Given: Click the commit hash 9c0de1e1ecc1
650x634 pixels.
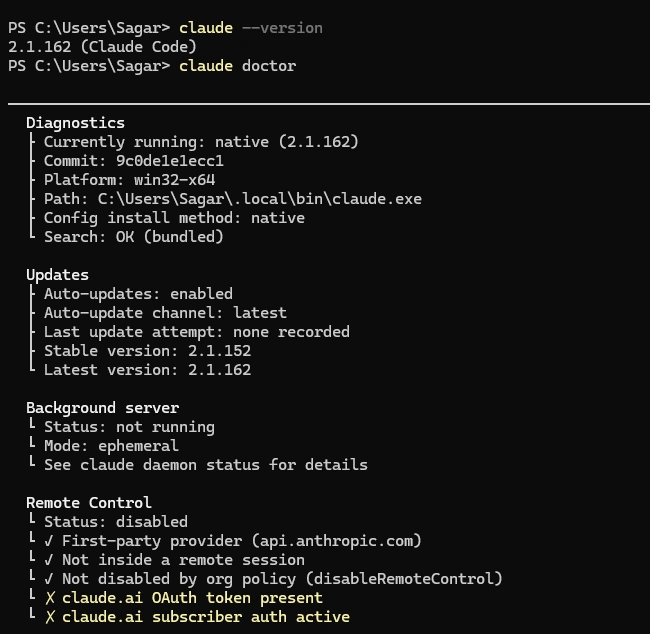Looking at the screenshot, I should pos(170,161).
